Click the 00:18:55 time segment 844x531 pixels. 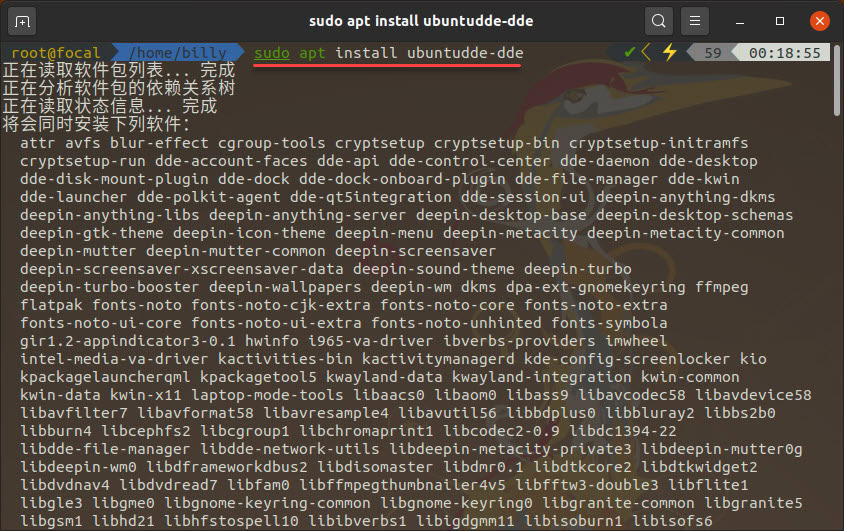click(785, 53)
